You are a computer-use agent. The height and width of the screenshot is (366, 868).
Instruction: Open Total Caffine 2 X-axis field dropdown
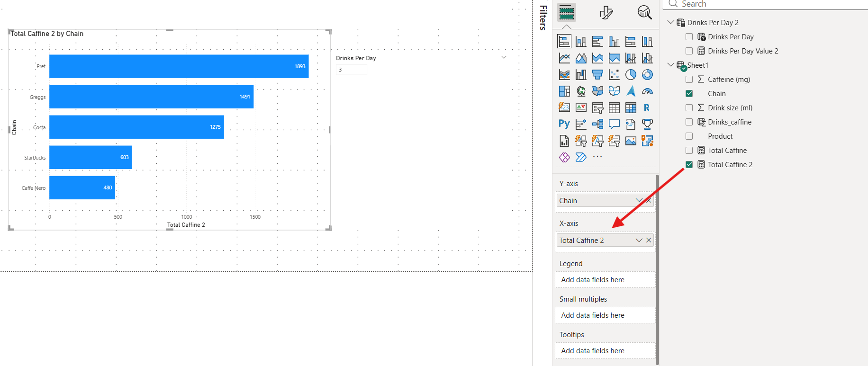[639, 241]
